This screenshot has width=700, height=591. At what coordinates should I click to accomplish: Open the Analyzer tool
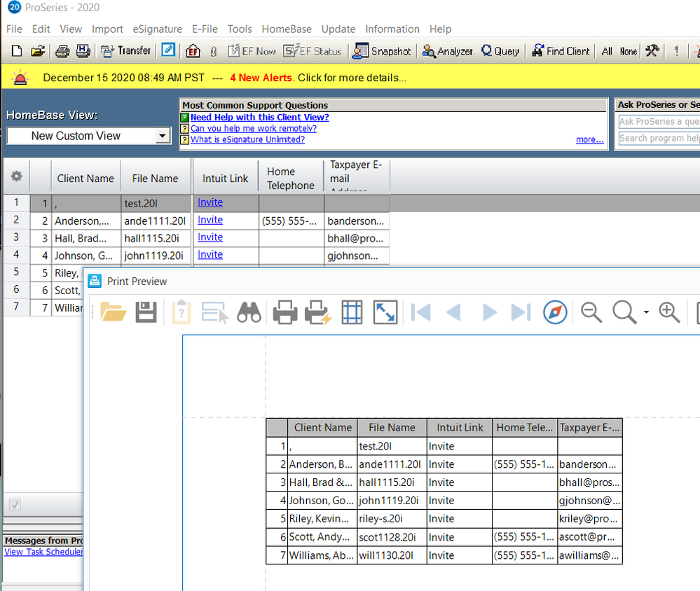point(447,51)
